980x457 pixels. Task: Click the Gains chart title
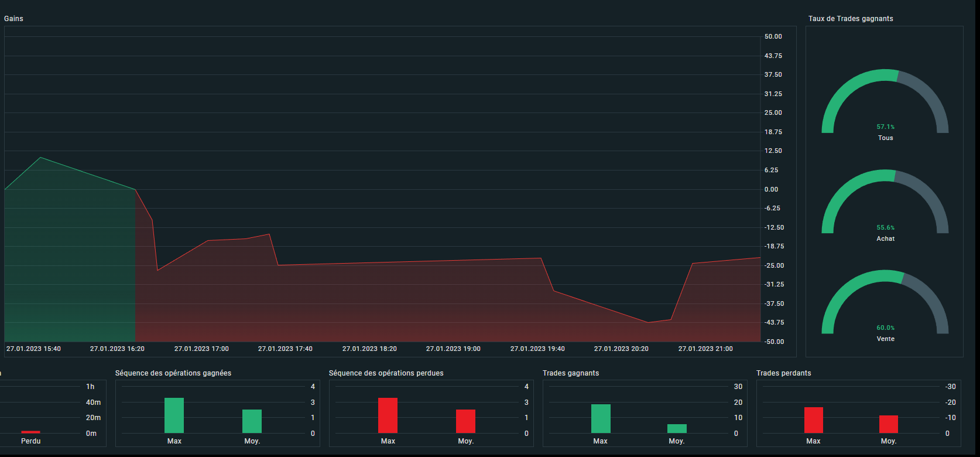[13, 19]
